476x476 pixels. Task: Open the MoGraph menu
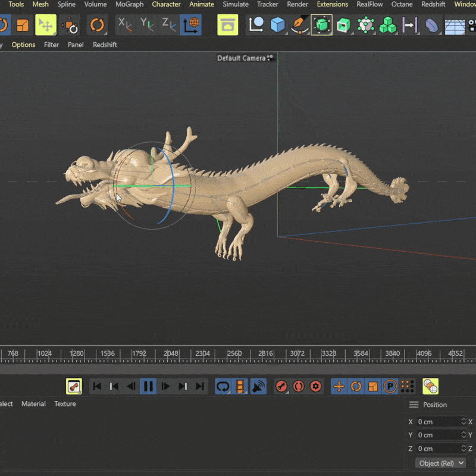(129, 4)
